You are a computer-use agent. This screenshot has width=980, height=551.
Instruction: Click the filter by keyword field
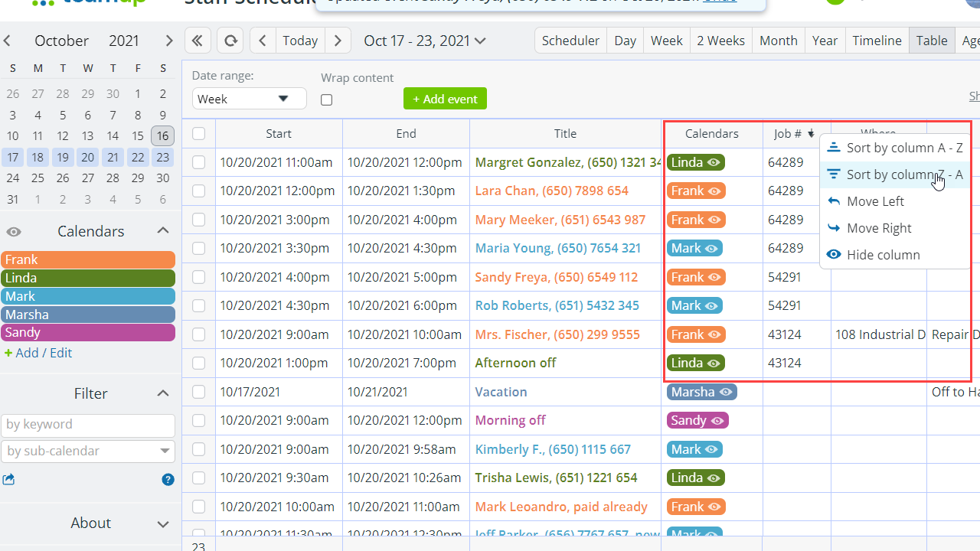88,425
